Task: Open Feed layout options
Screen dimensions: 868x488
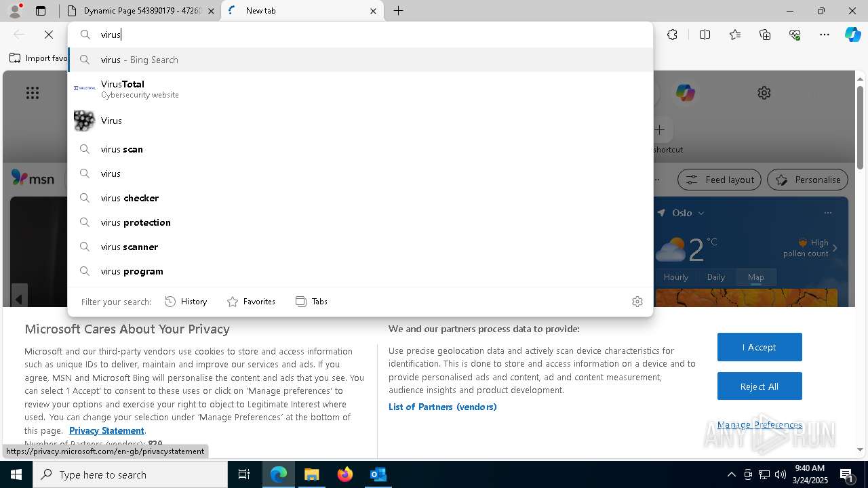Action: [x=719, y=180]
